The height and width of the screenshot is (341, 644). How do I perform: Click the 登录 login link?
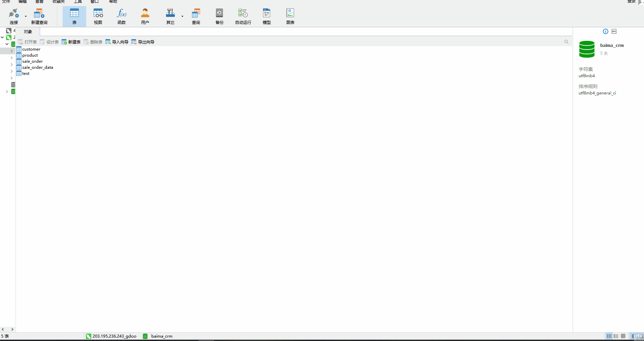[632, 1]
